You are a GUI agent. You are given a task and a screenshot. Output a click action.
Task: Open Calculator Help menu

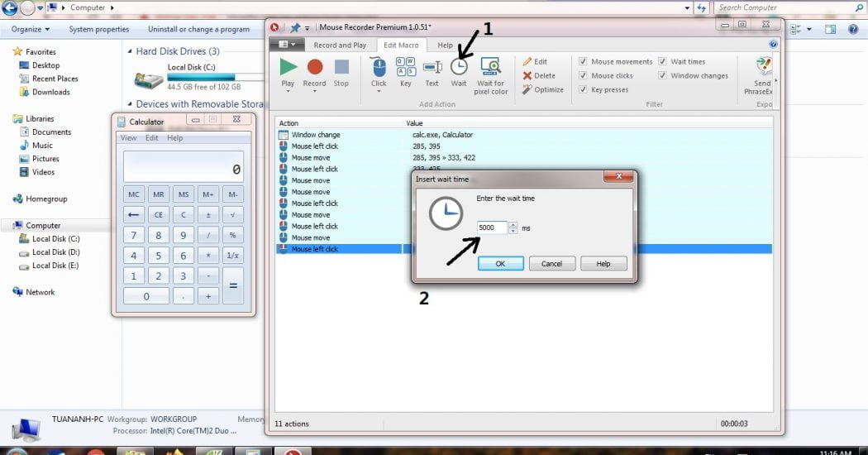[175, 138]
